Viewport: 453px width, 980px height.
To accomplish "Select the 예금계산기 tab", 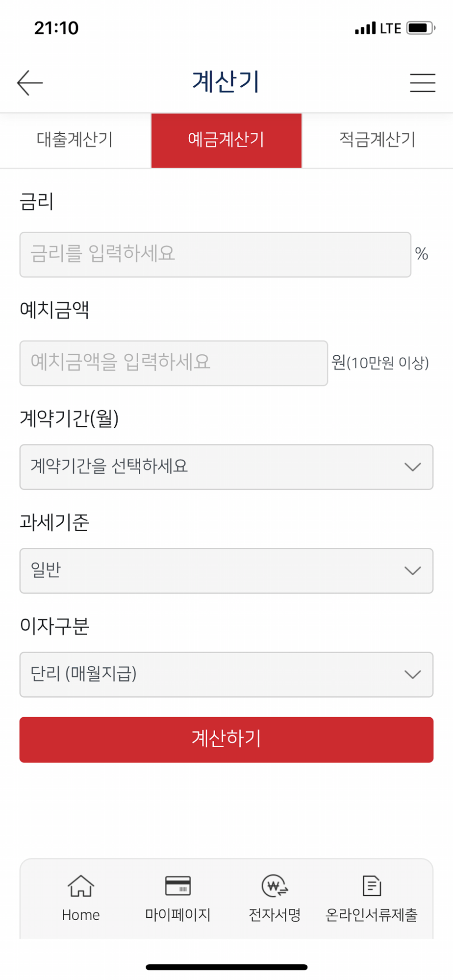I will (x=226, y=140).
